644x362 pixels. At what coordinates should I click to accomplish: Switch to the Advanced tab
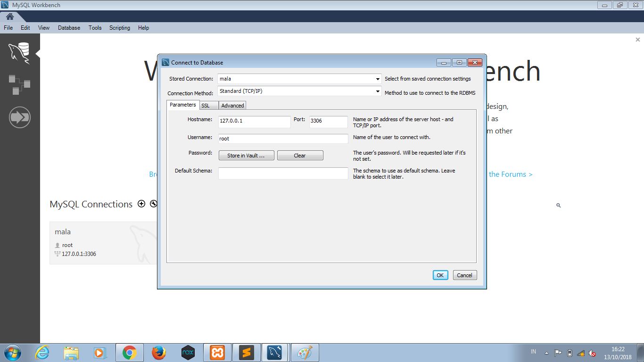coord(232,105)
